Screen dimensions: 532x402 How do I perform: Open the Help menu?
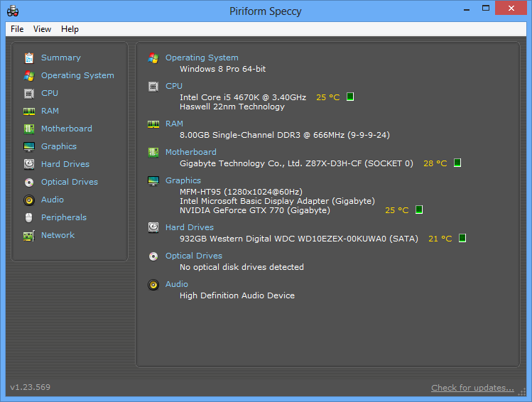[x=70, y=29]
